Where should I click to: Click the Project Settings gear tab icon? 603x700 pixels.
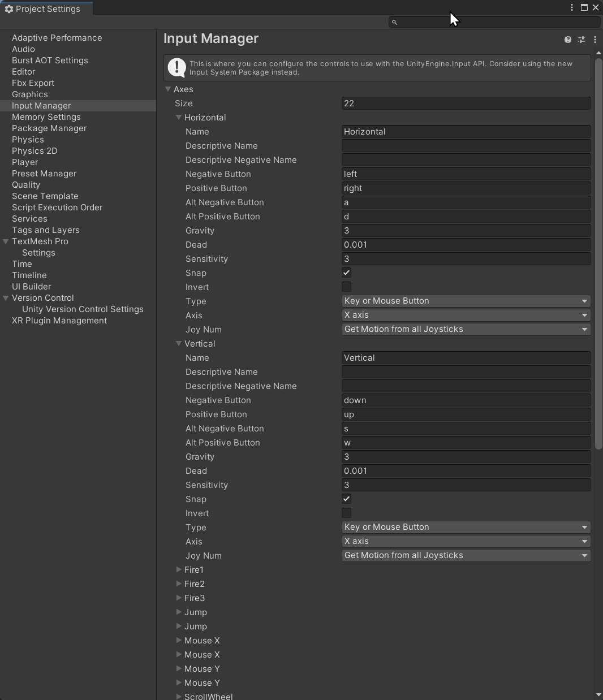click(9, 9)
